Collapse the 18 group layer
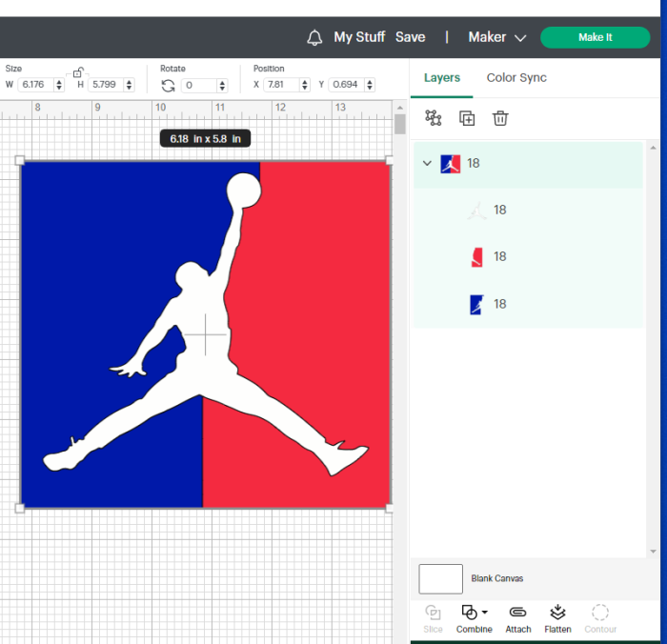 coord(427,163)
